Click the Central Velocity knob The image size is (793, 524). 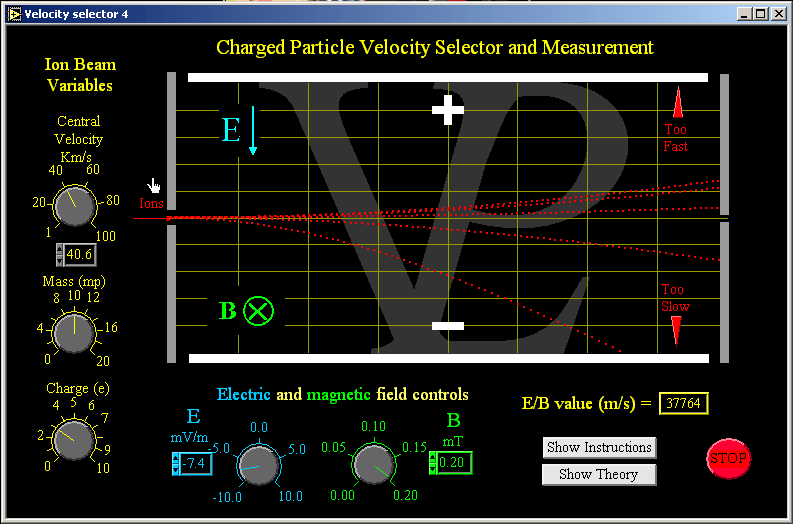[x=73, y=206]
